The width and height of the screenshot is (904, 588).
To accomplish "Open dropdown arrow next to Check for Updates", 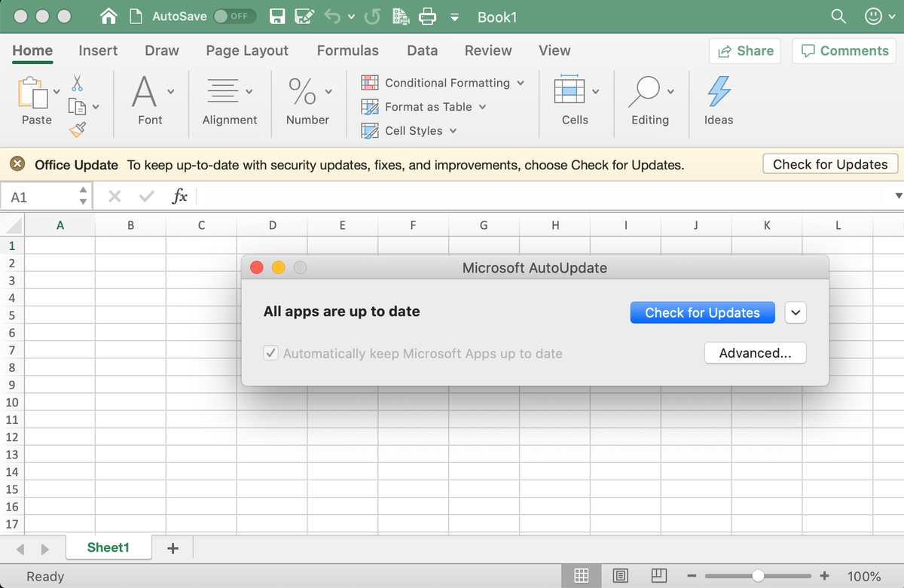I will 796,313.
